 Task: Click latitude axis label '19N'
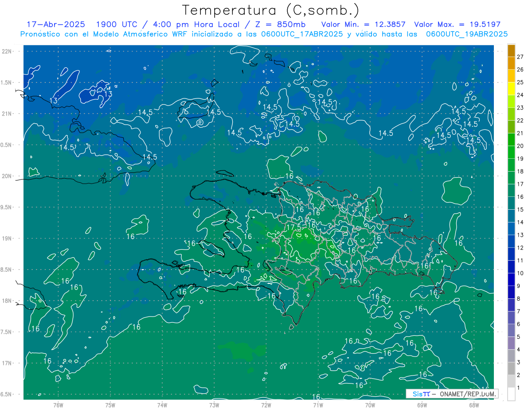pyautogui.click(x=7, y=238)
